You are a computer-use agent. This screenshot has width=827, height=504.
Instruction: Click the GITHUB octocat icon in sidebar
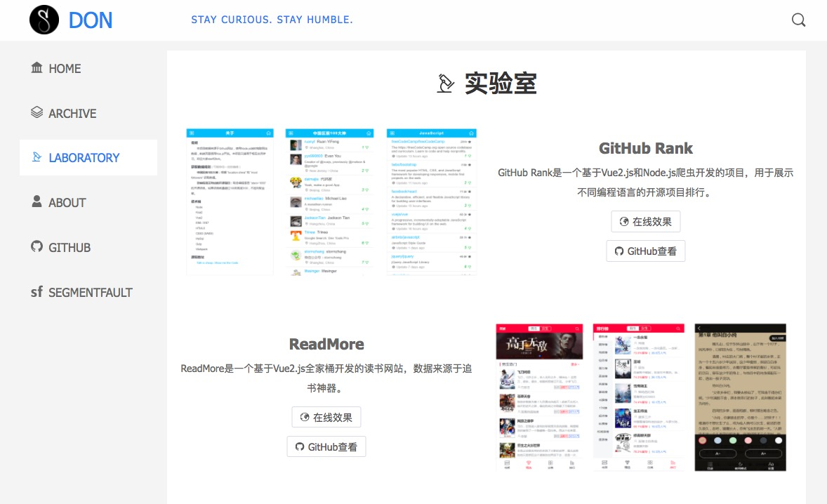(x=37, y=246)
